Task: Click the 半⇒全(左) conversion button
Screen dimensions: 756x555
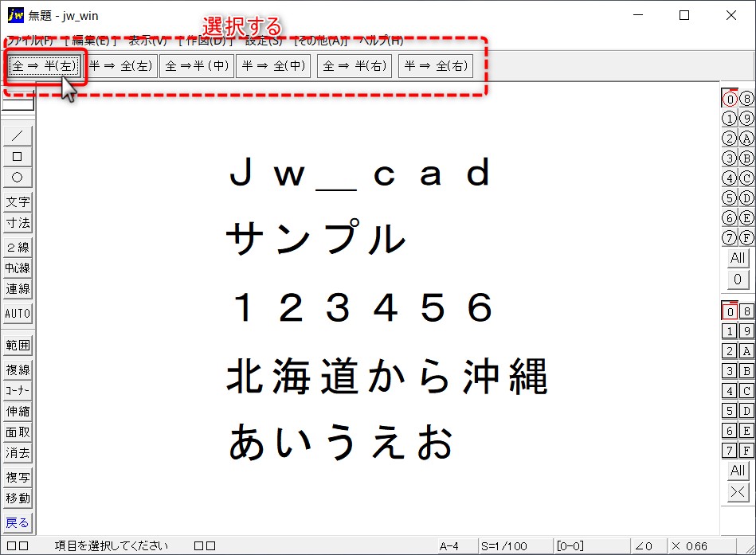Action: (120, 66)
